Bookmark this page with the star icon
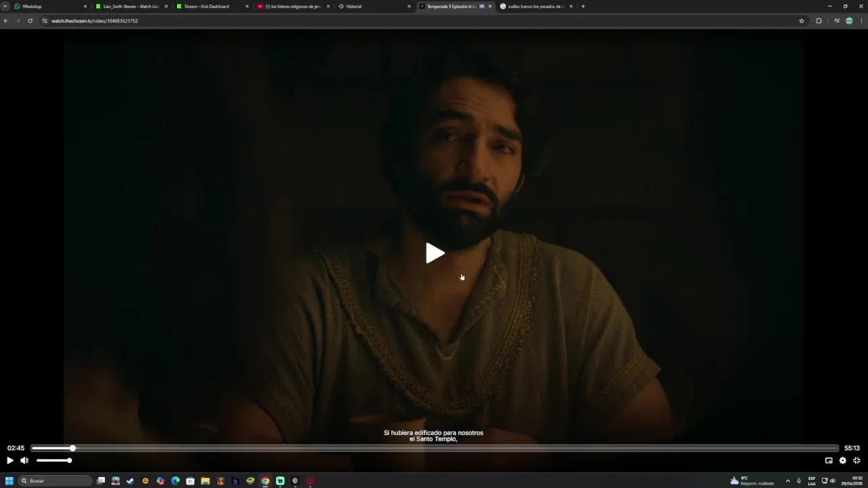 point(802,21)
